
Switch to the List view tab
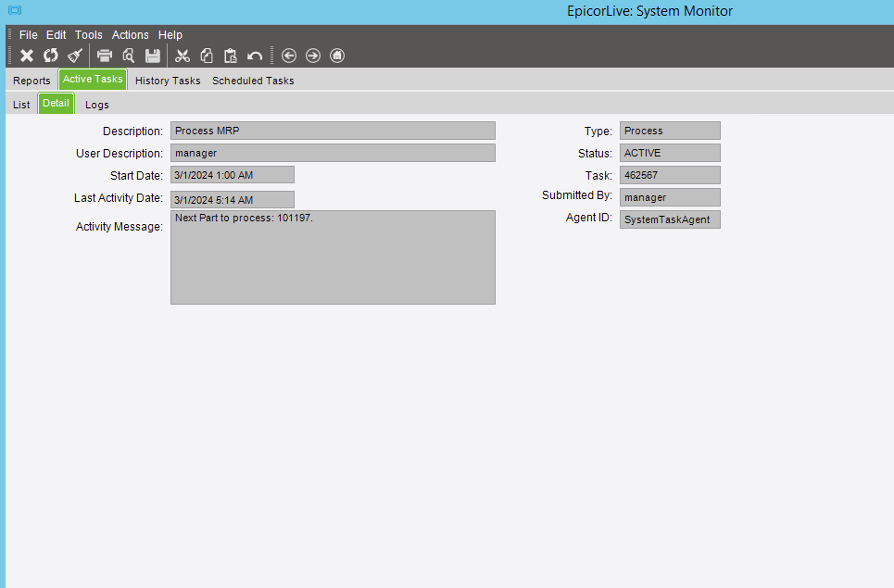click(20, 104)
